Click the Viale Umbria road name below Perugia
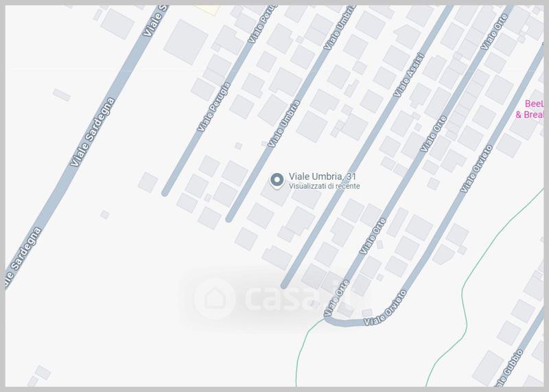This screenshot has width=549, height=392. click(284, 124)
